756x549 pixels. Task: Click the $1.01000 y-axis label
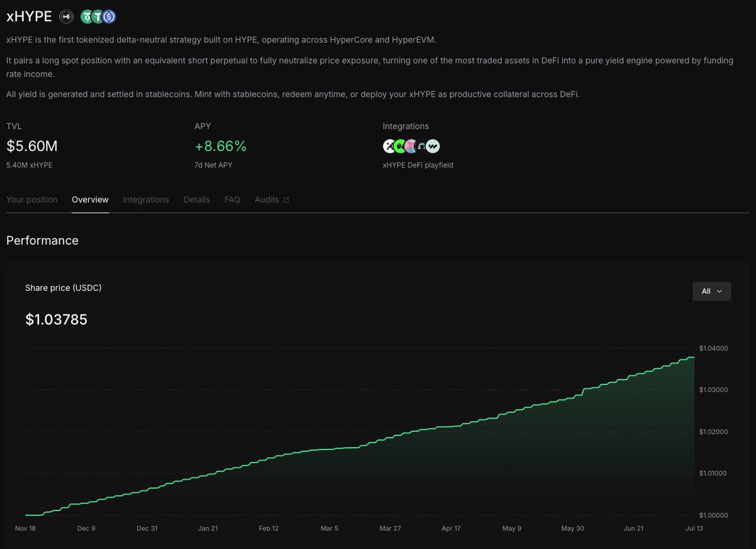tap(714, 473)
